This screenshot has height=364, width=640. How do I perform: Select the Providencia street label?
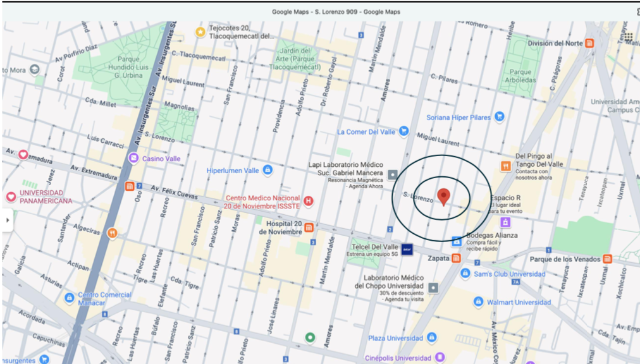[x=279, y=116]
